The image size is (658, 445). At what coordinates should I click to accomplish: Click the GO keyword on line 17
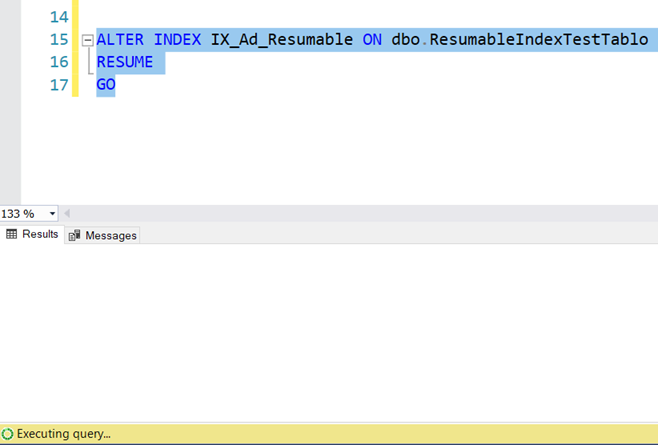pyautogui.click(x=106, y=85)
